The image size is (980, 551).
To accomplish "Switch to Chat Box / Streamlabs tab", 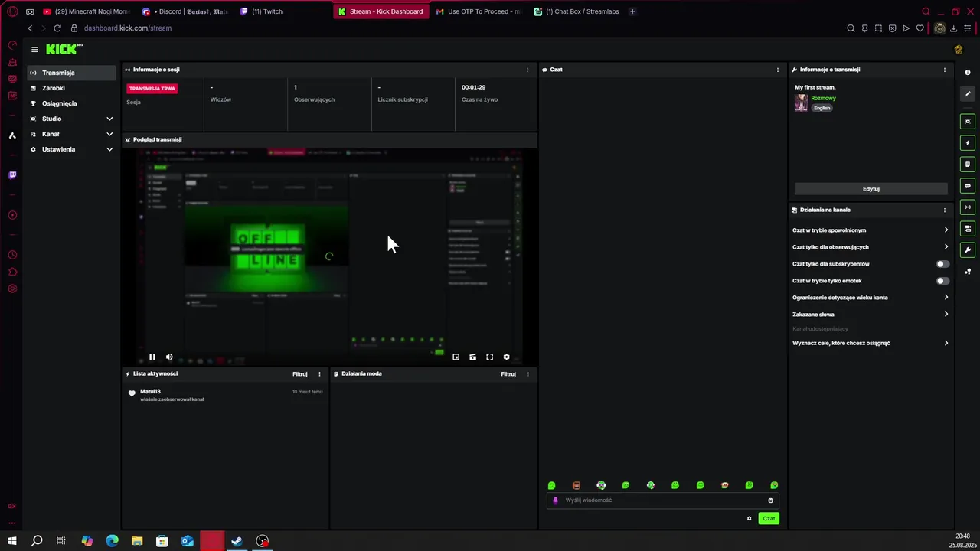I will [577, 11].
